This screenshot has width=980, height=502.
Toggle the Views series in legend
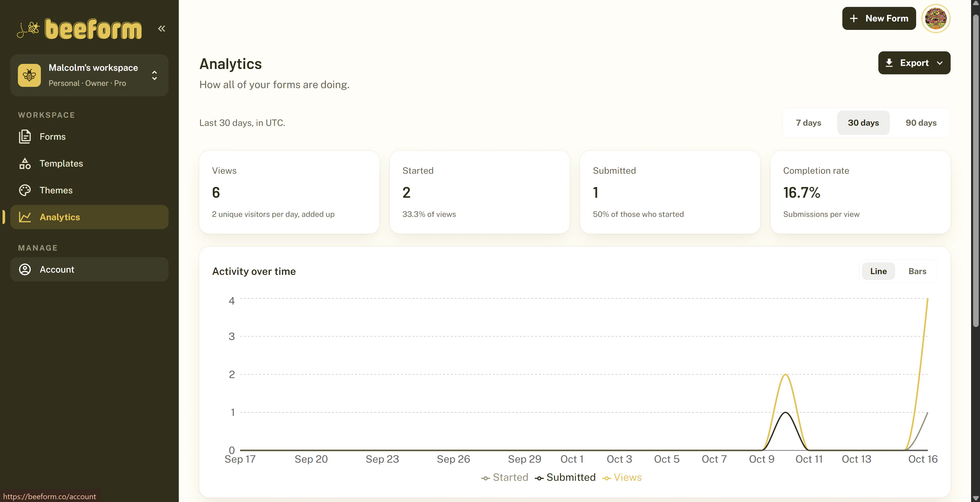[622, 477]
